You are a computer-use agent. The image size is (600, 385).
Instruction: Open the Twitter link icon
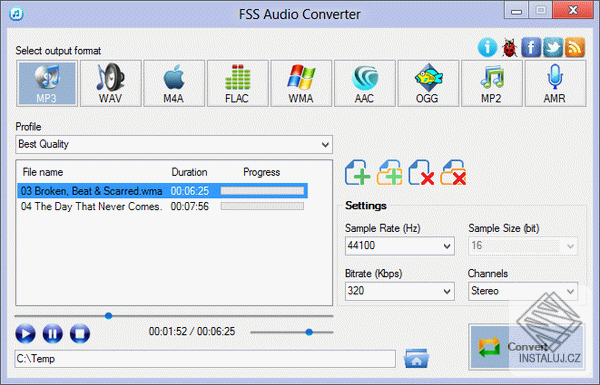tap(553, 47)
